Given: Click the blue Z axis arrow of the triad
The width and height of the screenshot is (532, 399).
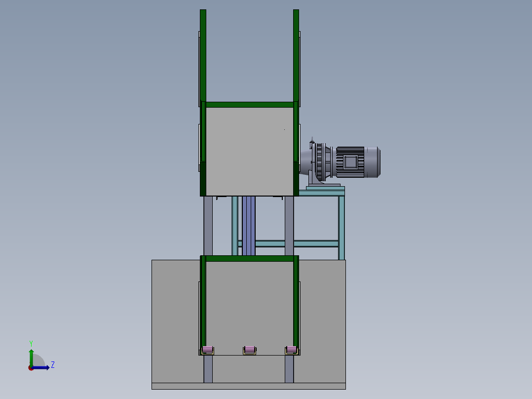Looking at the screenshot, I should pos(40,368).
